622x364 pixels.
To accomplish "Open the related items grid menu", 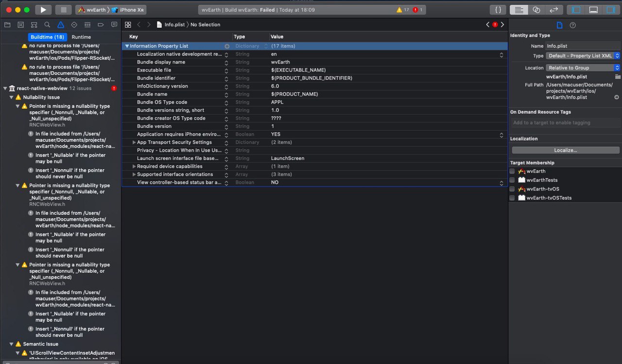I will (x=128, y=24).
